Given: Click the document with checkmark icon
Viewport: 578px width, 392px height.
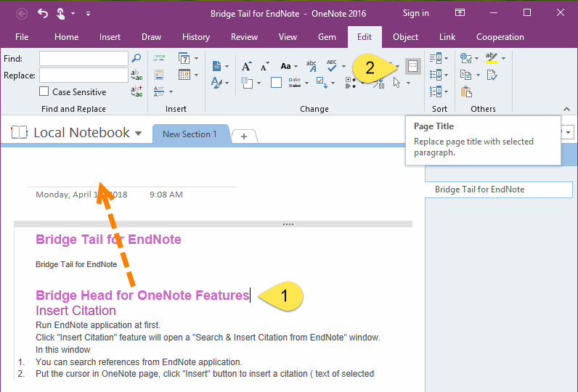Looking at the screenshot, I should pyautogui.click(x=492, y=75).
